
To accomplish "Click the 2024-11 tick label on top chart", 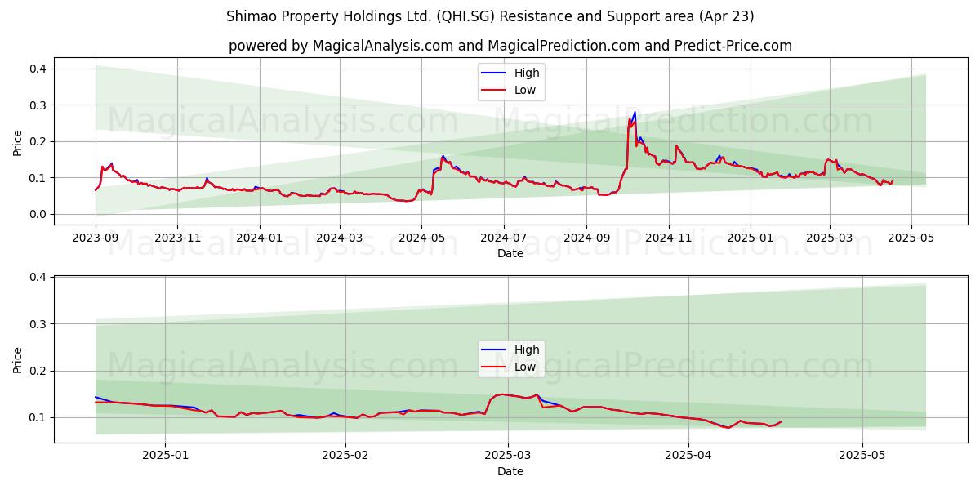I will pos(668,238).
